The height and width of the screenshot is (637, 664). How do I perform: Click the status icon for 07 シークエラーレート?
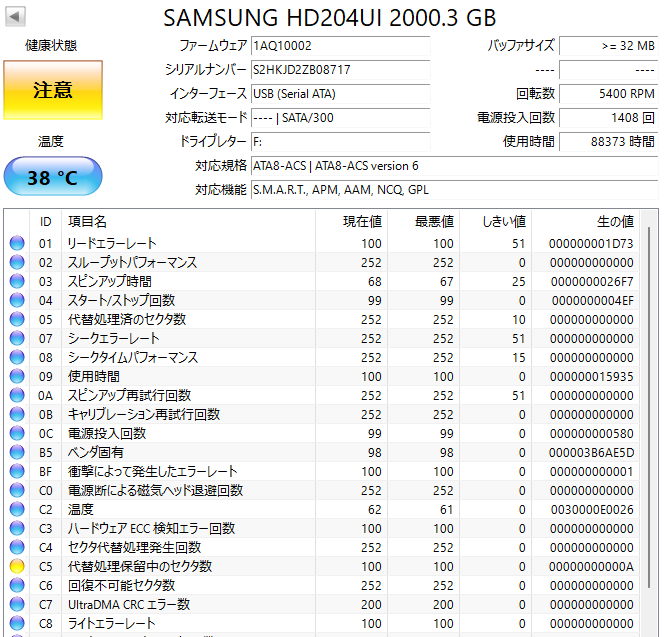pos(17,338)
